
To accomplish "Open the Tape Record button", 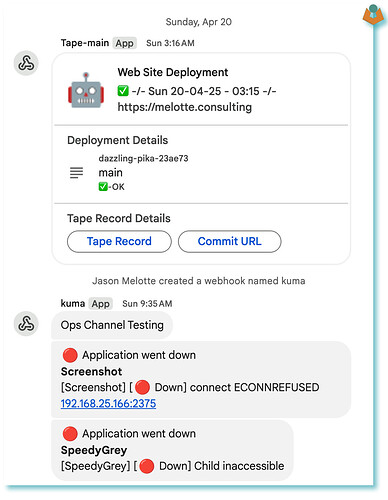I will 119,241.
